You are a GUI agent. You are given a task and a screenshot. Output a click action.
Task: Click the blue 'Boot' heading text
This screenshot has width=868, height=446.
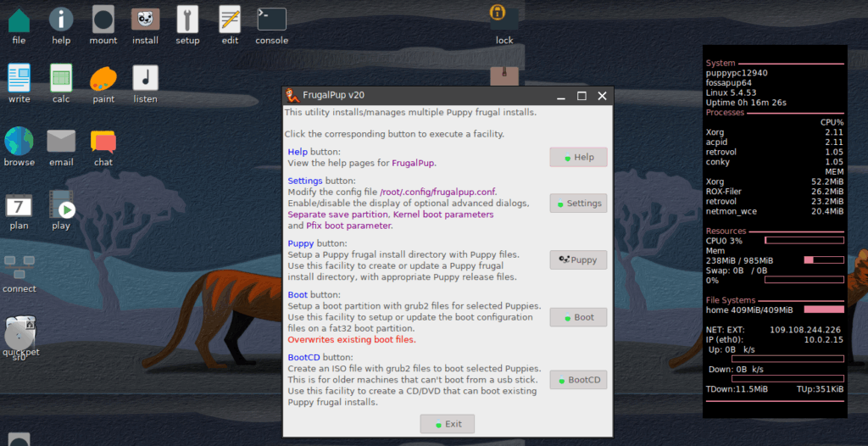point(298,295)
